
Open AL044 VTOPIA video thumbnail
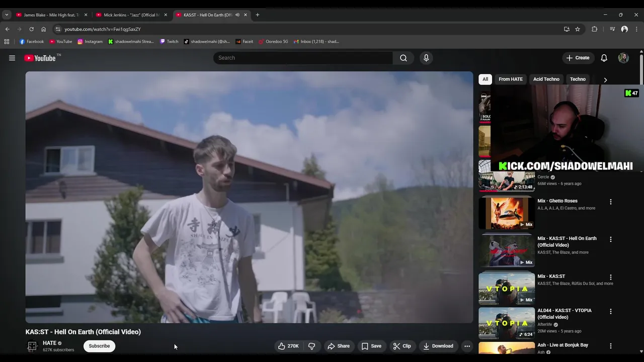click(x=507, y=323)
